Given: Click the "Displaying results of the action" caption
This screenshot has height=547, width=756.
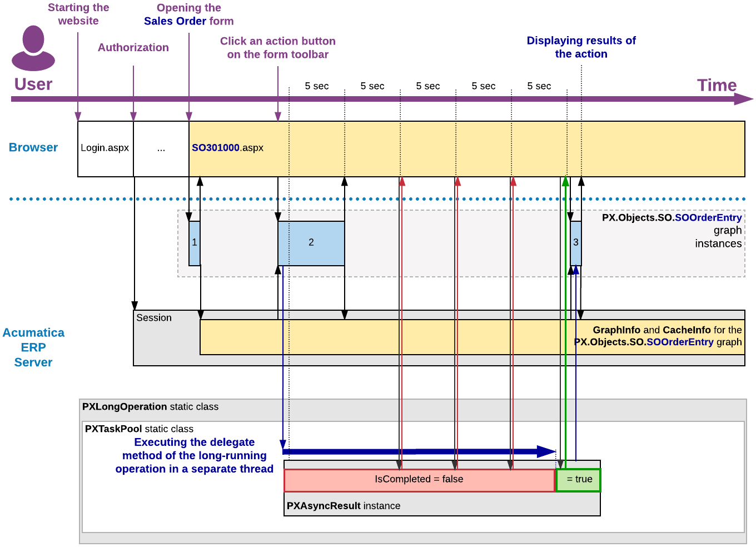Looking at the screenshot, I should pos(581,47).
